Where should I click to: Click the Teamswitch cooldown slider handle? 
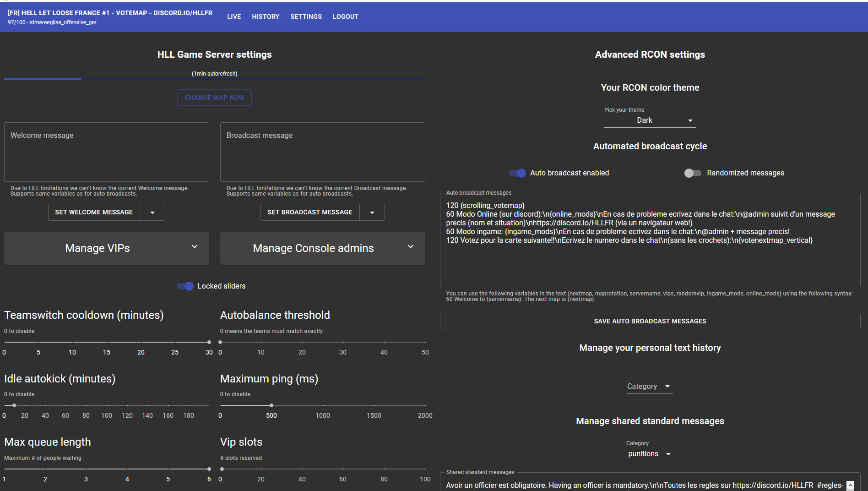(209, 342)
